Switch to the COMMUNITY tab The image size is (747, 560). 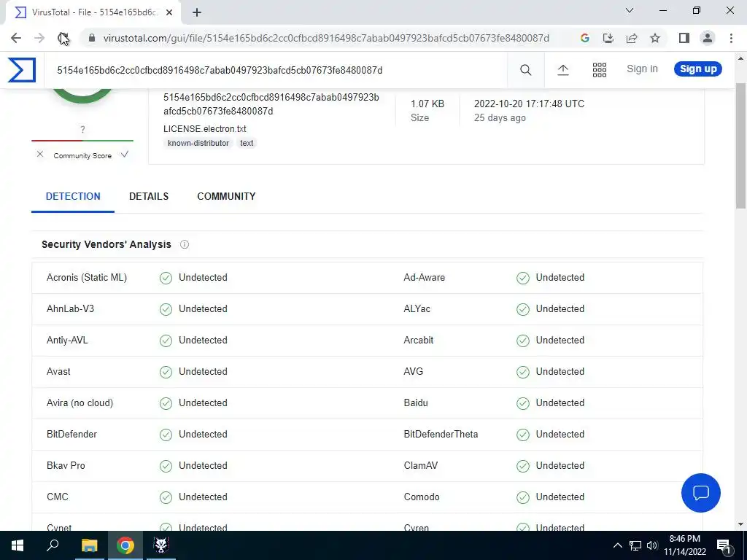click(x=226, y=197)
